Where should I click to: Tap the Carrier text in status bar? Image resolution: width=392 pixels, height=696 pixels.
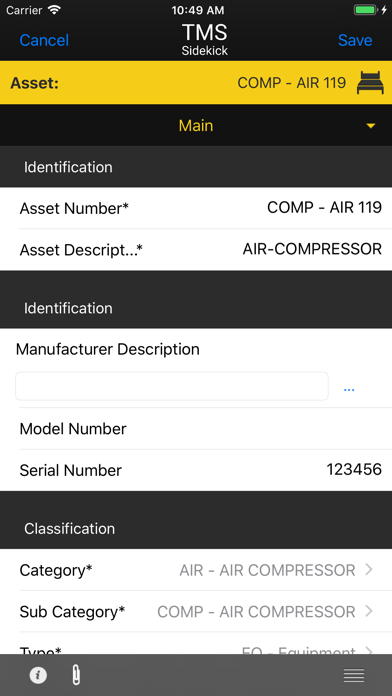pyautogui.click(x=25, y=10)
